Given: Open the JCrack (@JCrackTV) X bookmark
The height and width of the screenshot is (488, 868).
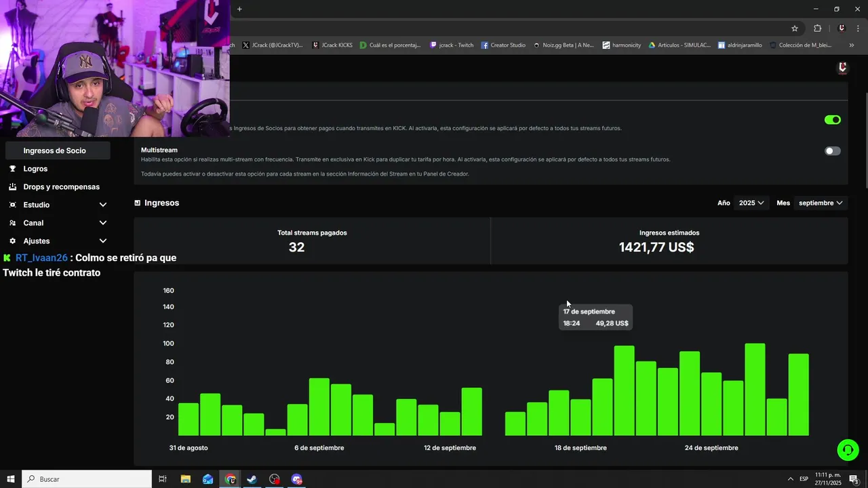Looking at the screenshot, I should 272,45.
